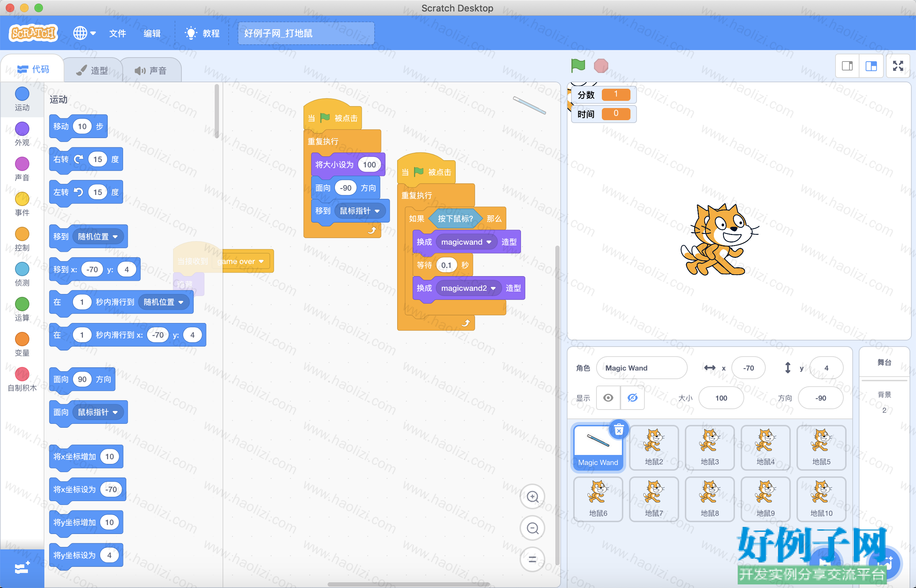Switch to the 声音 tab
Screen dimensions: 916x588
click(x=151, y=70)
